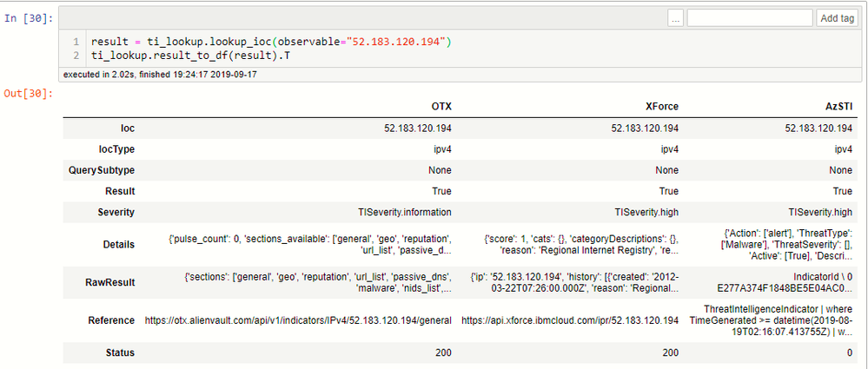The width and height of the screenshot is (868, 369).
Task: Click the Status row label
Action: [x=122, y=353]
